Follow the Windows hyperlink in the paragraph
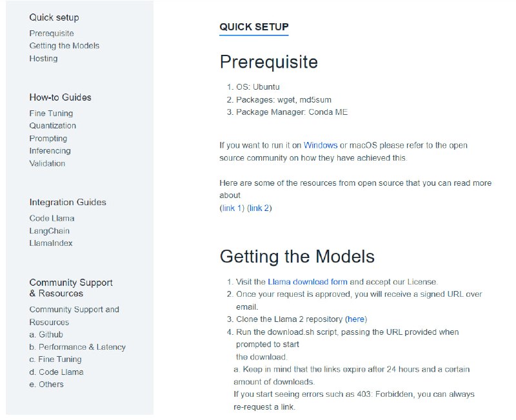The height and width of the screenshot is (420, 516). (321, 146)
